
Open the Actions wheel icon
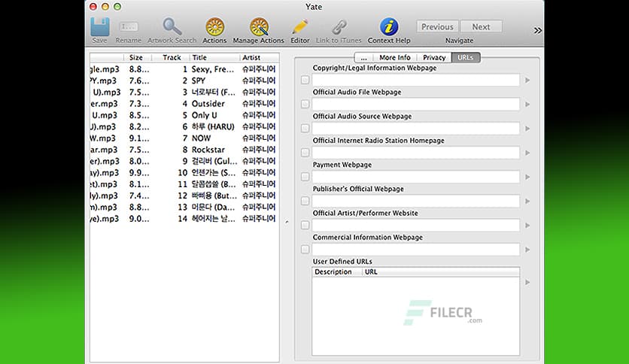point(214,27)
